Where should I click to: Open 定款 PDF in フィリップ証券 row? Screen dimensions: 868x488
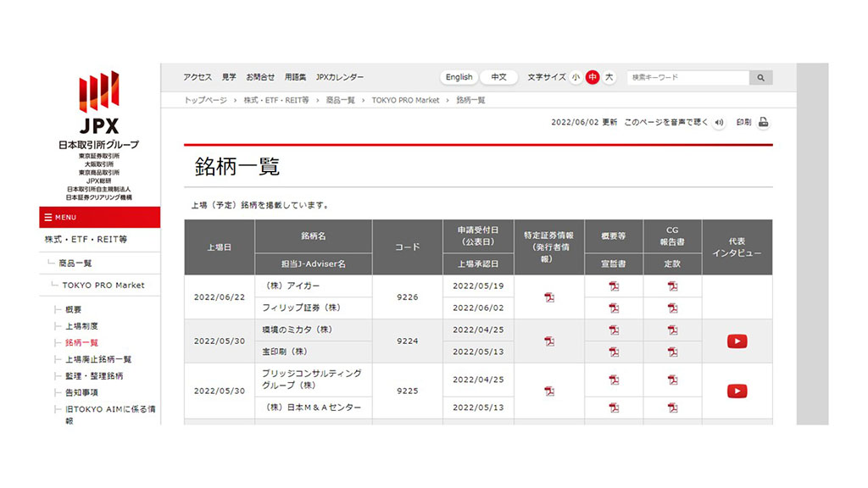click(672, 308)
